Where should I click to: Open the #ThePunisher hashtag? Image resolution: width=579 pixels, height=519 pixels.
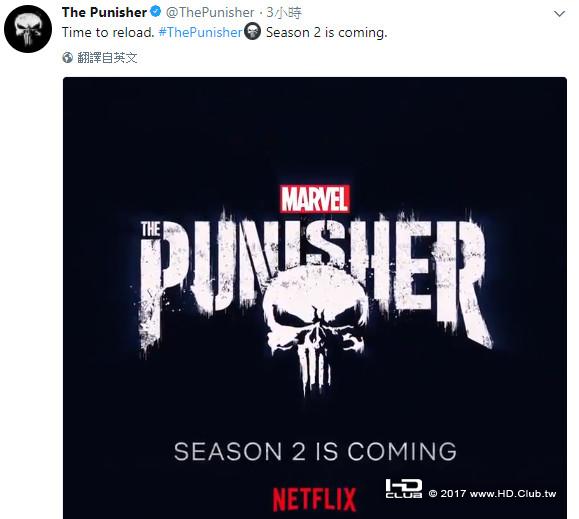click(x=201, y=32)
